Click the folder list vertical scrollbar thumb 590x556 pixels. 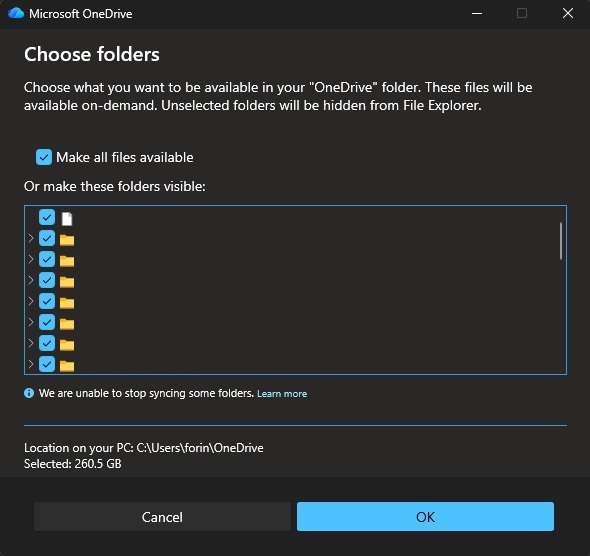coord(561,241)
